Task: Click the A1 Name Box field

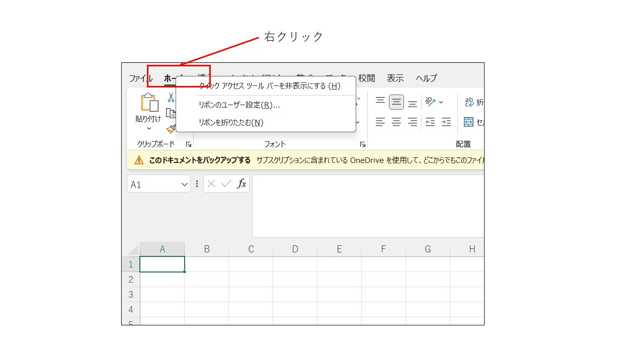Action: 153,184
